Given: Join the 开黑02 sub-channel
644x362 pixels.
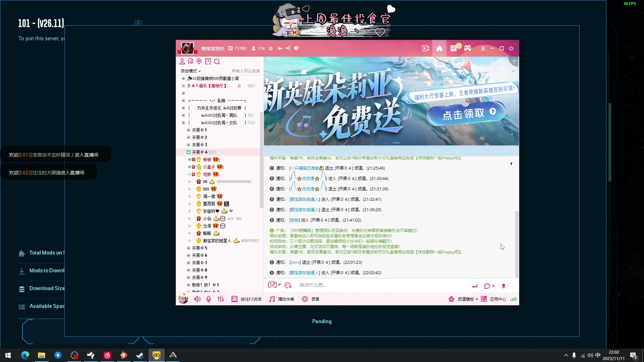Looking at the screenshot, I should pos(200,137).
